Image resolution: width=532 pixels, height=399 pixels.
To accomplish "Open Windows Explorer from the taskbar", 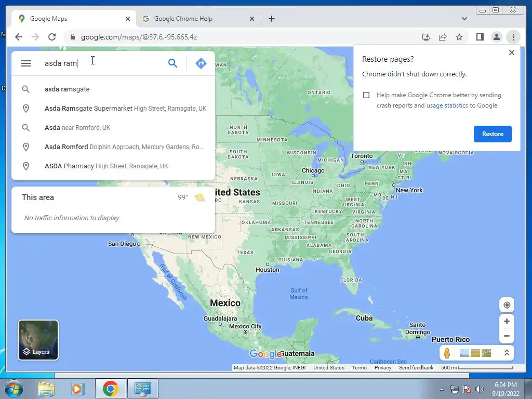I will [x=46, y=389].
